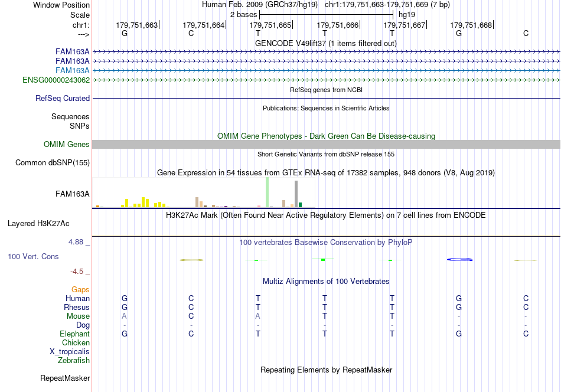Click the 100 Vert. Cons label
Viewport: 561px width, 392px height.
(x=33, y=256)
